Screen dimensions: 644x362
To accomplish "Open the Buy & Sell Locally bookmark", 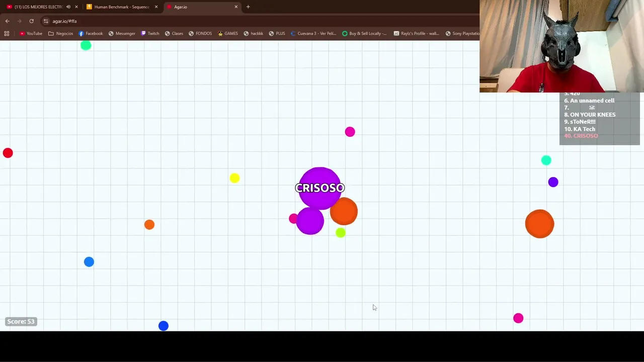I will 364,34.
